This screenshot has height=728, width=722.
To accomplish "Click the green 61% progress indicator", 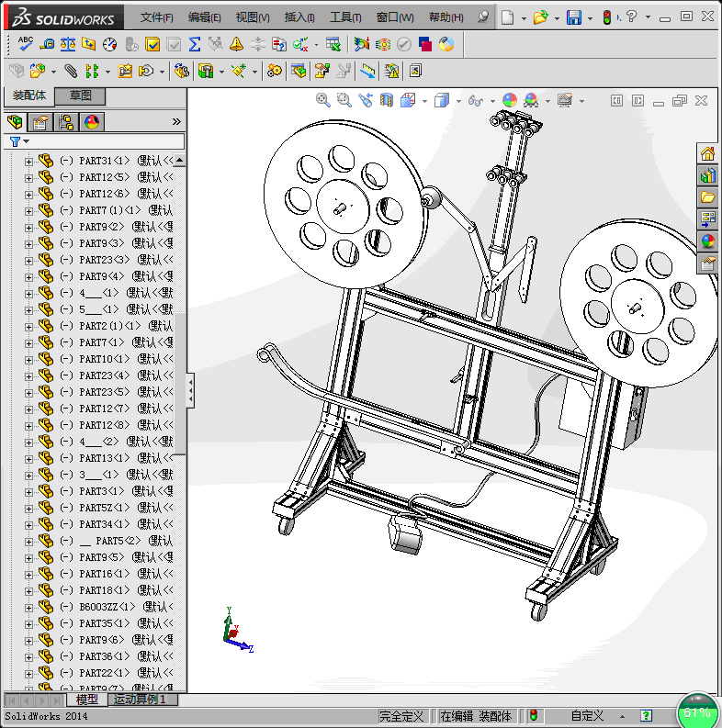I will pyautogui.click(x=697, y=712).
